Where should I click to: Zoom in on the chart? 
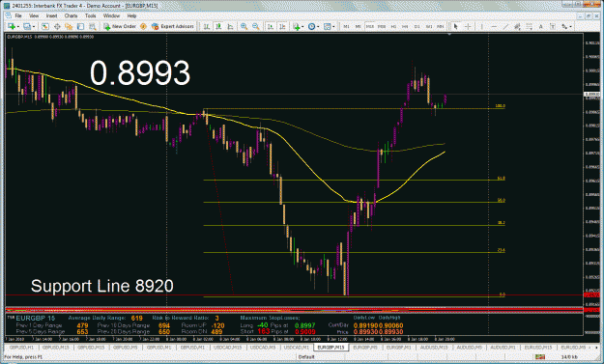click(244, 26)
